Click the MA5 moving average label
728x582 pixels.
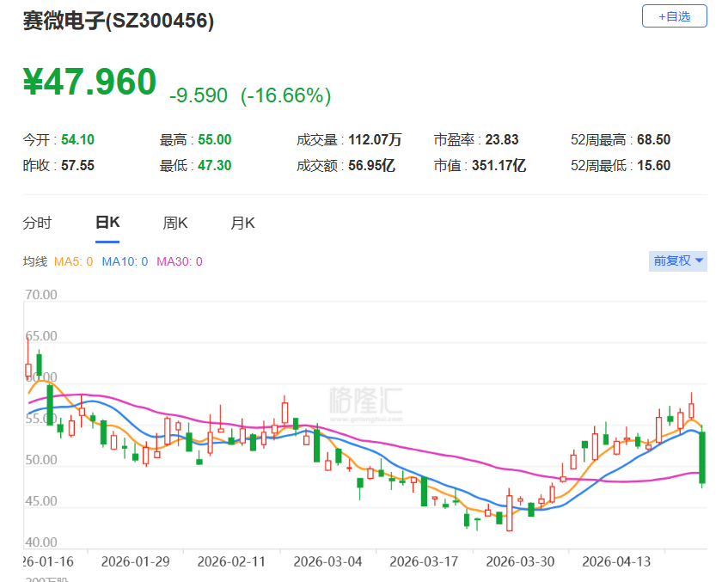coord(73,261)
